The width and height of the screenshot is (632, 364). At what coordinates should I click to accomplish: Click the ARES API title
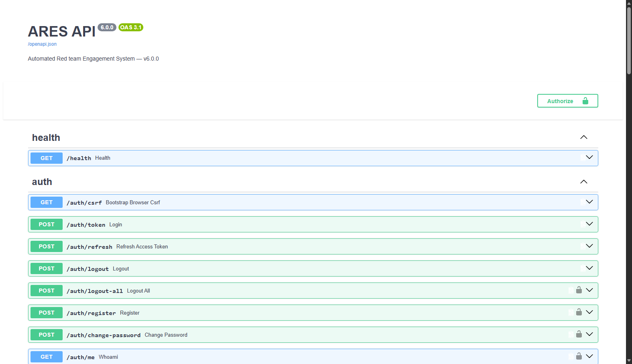[x=62, y=31]
